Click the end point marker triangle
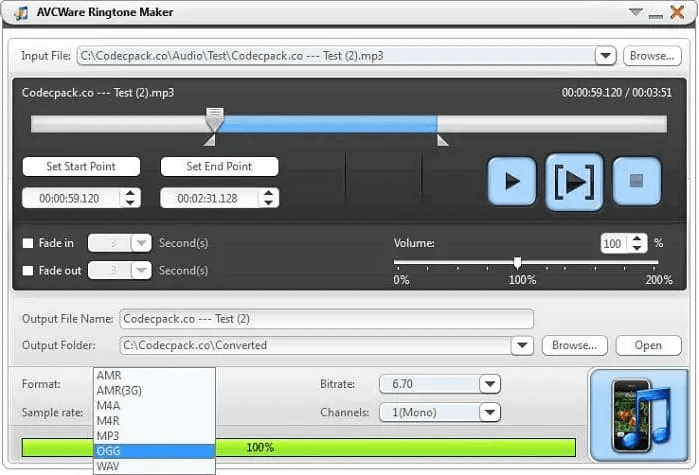The image size is (699, 475). (442, 140)
